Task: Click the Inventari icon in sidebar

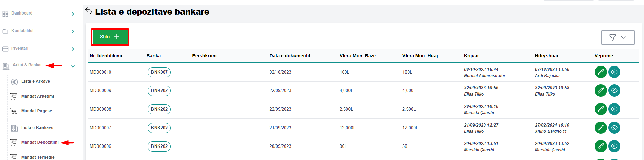Action: coord(5,49)
